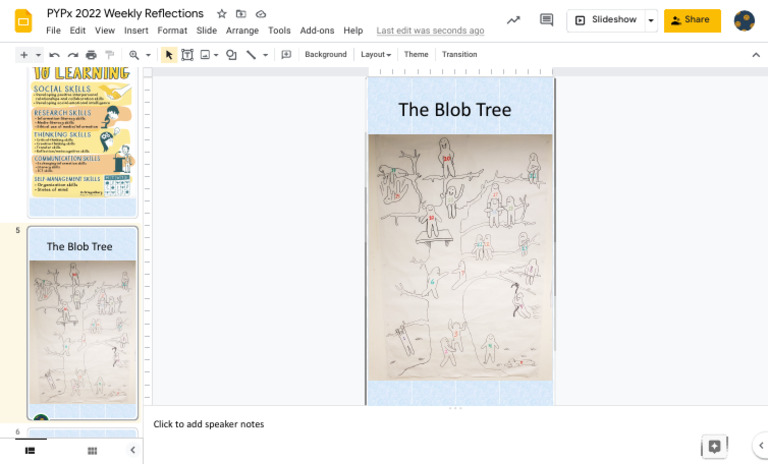Click the Paint format icon
This screenshot has height=464, width=768.
(110, 55)
